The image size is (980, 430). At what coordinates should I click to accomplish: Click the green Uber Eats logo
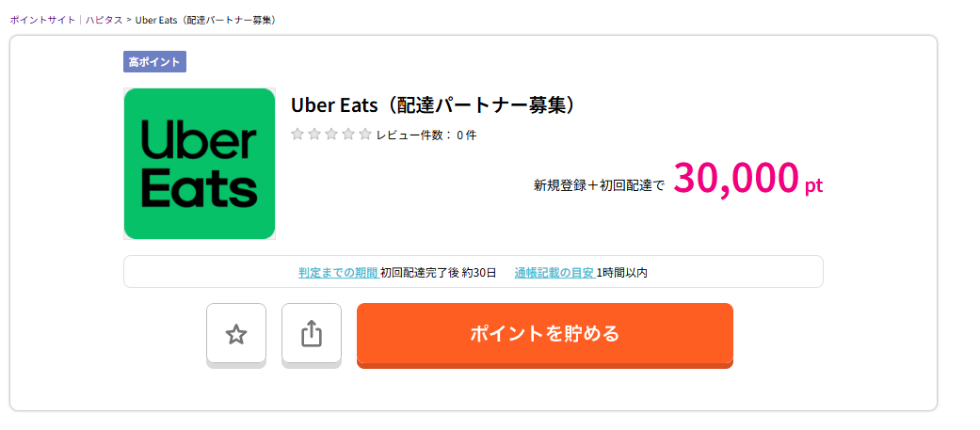click(200, 164)
